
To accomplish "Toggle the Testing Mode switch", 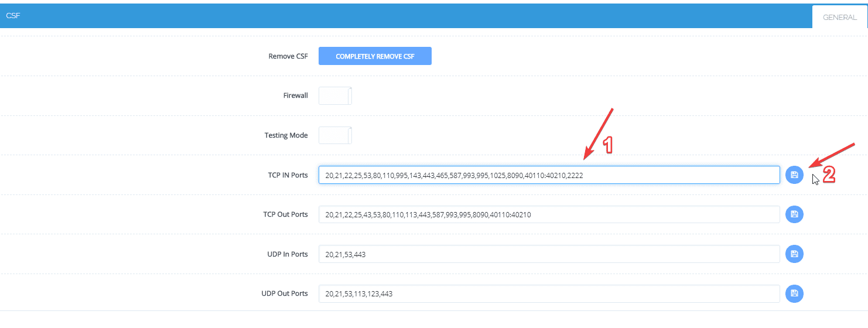I will point(335,135).
